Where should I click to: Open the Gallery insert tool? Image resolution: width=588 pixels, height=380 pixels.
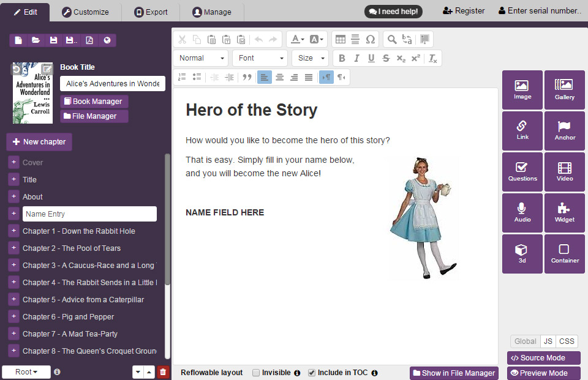[x=564, y=90]
